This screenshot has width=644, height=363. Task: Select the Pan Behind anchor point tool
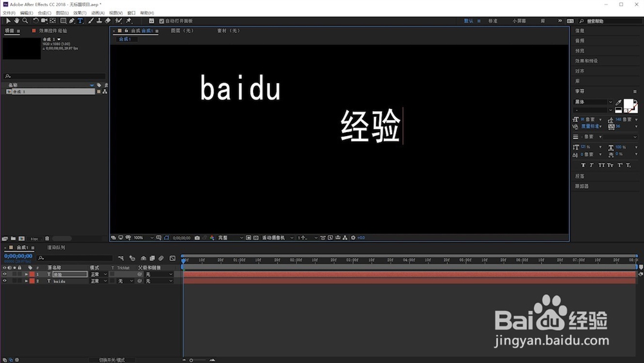pyautogui.click(x=53, y=21)
